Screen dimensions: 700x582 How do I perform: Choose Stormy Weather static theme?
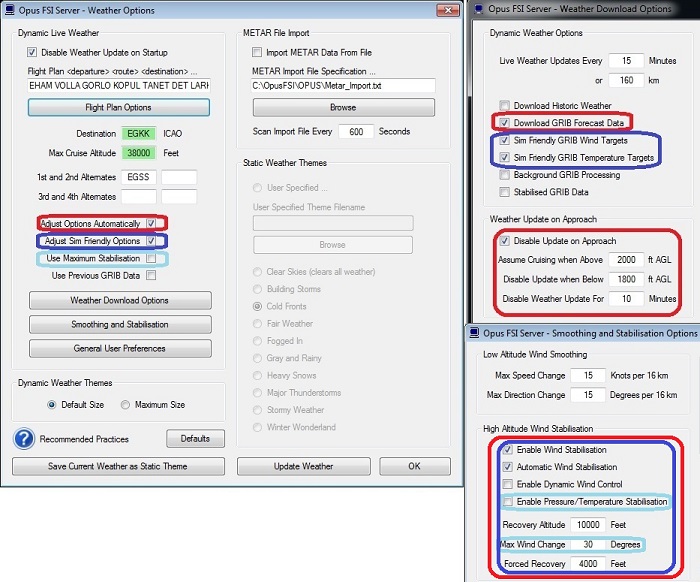click(258, 410)
